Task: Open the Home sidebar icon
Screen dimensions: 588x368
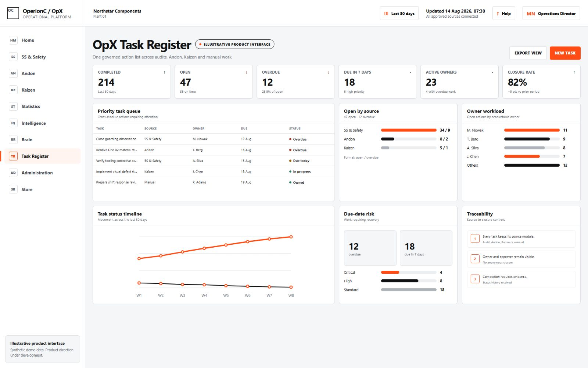Action: 13,40
